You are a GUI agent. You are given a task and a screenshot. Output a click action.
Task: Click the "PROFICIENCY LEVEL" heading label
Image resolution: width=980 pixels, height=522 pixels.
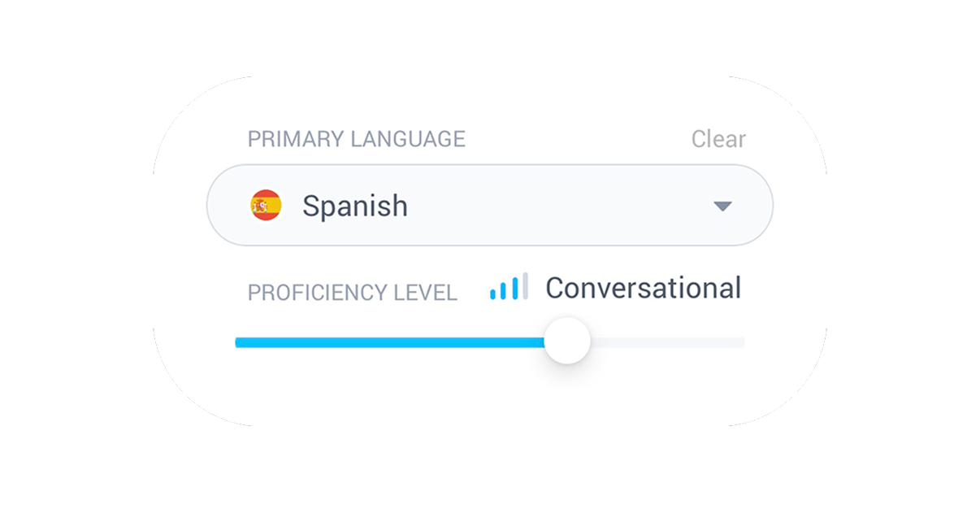click(353, 293)
